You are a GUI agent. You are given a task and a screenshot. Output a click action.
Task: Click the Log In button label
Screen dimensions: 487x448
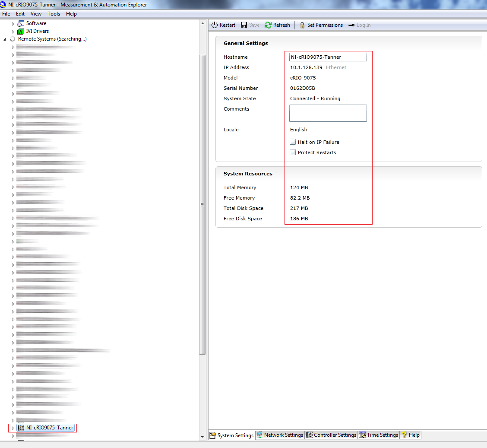tap(364, 25)
